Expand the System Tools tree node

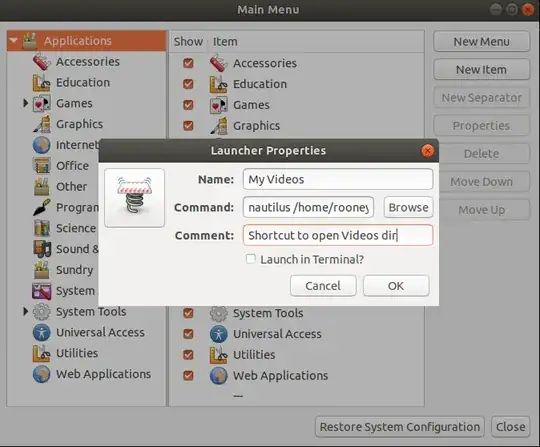[x=25, y=311]
